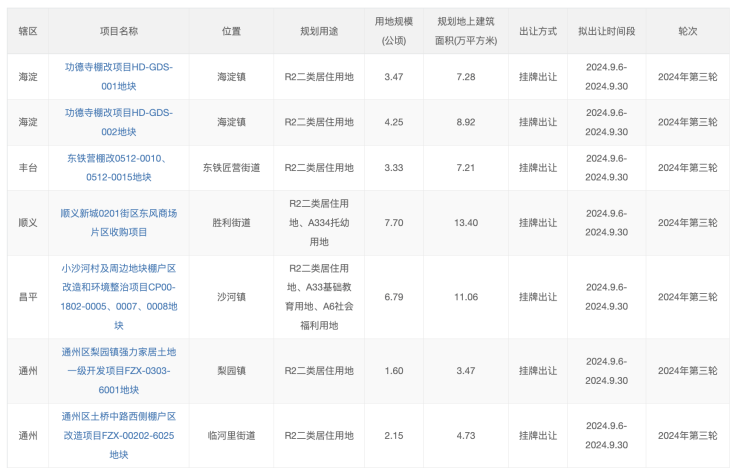Click the 轮次 column header
This screenshot has height=476, width=740.
click(x=687, y=32)
